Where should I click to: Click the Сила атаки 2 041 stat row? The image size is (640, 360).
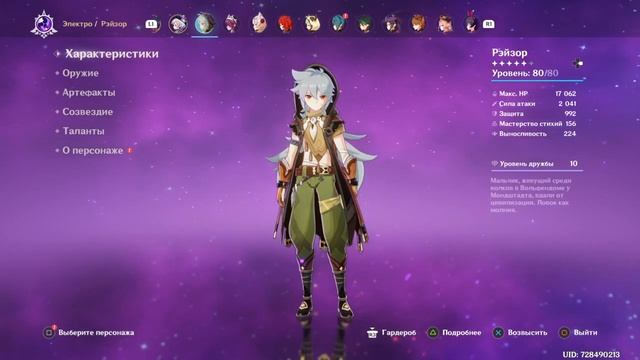point(534,104)
